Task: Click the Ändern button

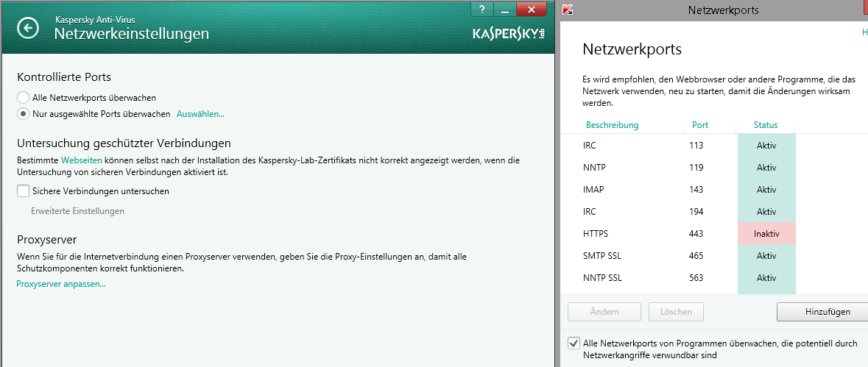Action: click(x=604, y=312)
